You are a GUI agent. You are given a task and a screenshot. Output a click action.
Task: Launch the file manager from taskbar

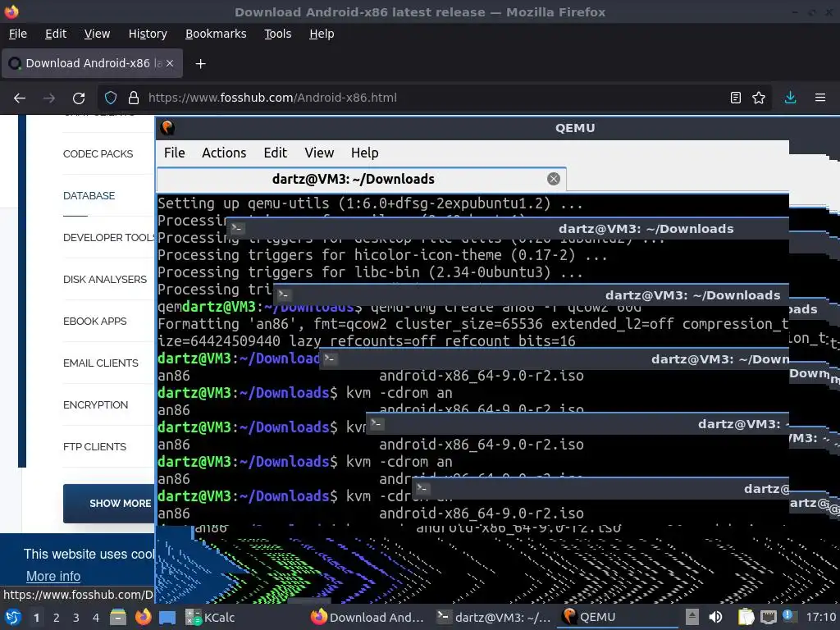click(x=118, y=617)
